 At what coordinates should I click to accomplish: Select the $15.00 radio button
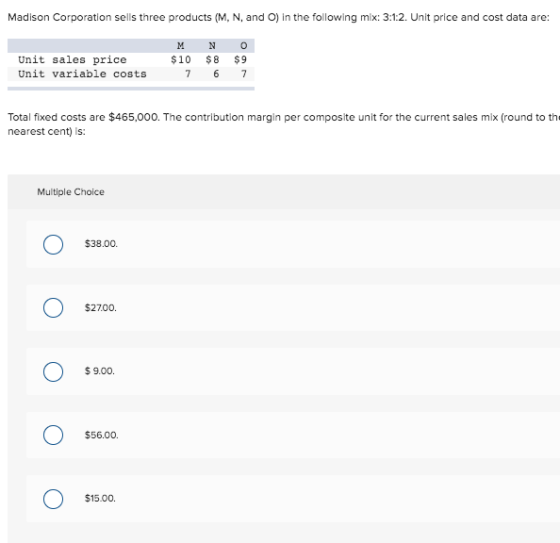(53, 499)
